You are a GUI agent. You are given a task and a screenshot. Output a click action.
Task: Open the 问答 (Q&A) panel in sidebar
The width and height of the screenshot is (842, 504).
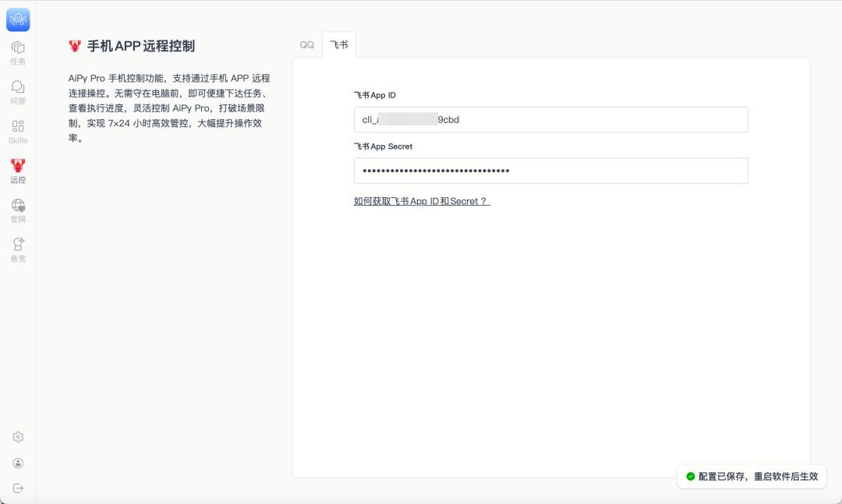click(x=17, y=91)
